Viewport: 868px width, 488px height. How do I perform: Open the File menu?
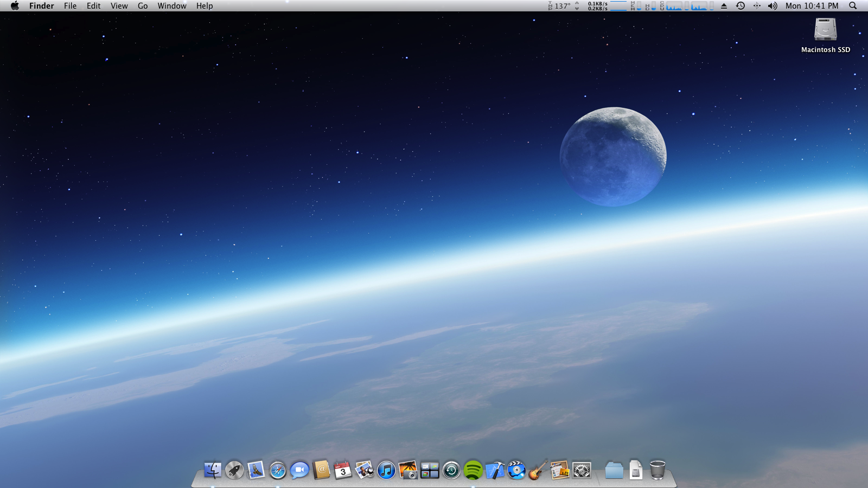70,6
